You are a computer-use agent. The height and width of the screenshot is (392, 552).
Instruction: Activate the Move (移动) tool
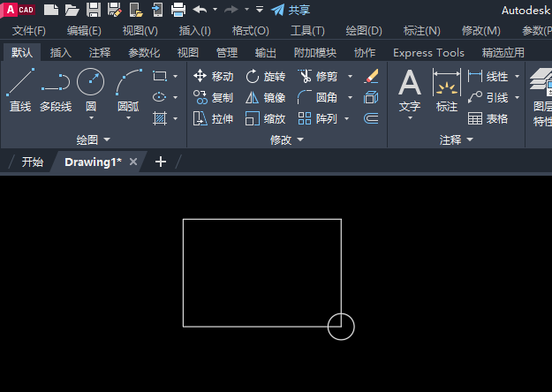click(214, 76)
